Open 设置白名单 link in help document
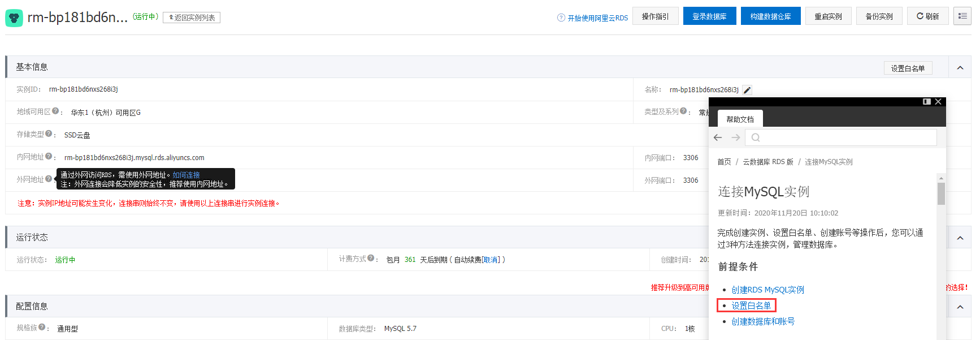The image size is (980, 340). (751, 305)
